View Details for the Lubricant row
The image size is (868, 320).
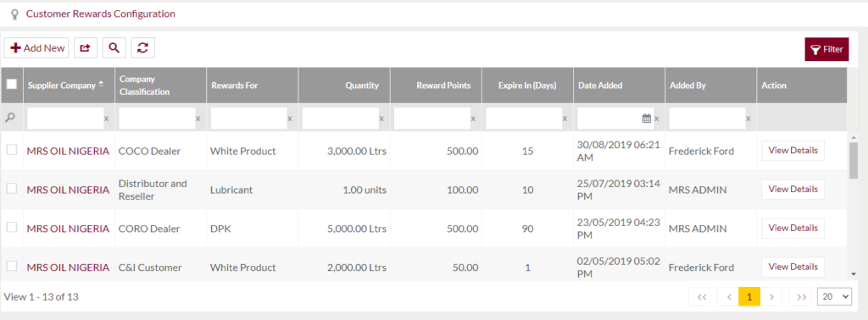click(x=793, y=189)
